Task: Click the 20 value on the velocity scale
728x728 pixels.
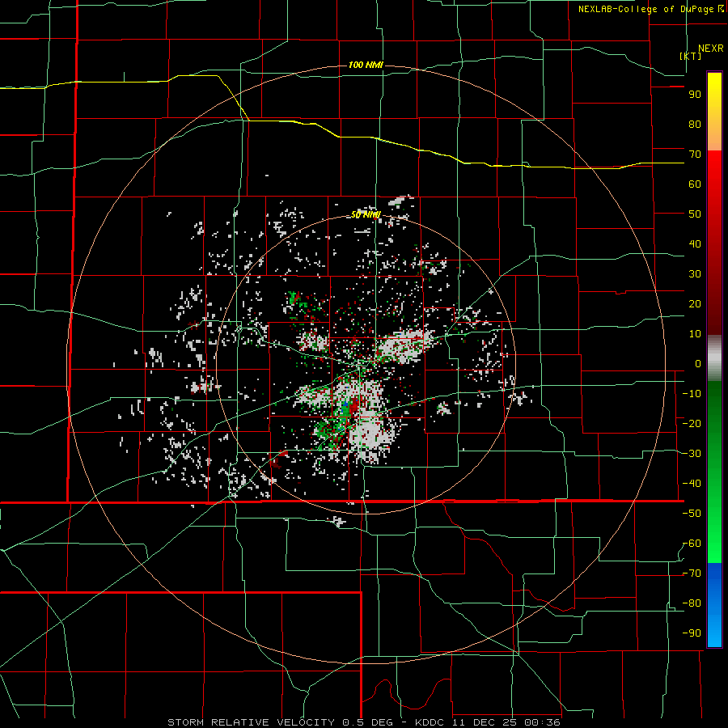Action: [x=695, y=304]
